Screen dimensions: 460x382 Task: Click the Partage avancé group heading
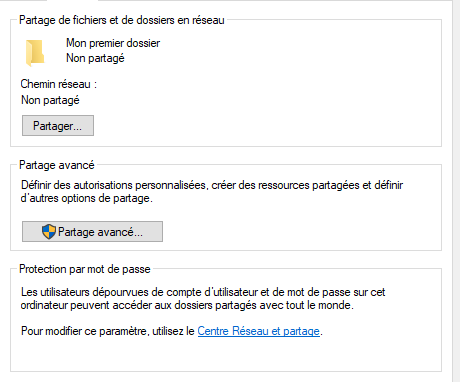57,165
